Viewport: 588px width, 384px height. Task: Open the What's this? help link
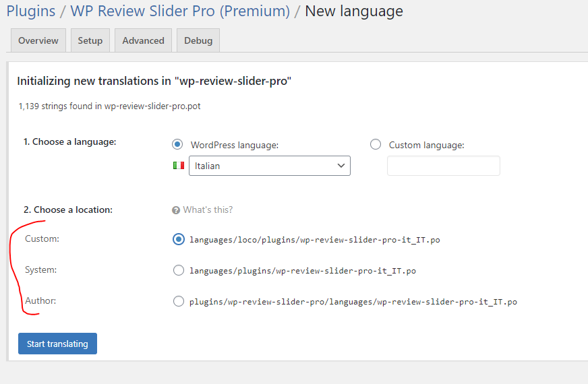pos(208,210)
